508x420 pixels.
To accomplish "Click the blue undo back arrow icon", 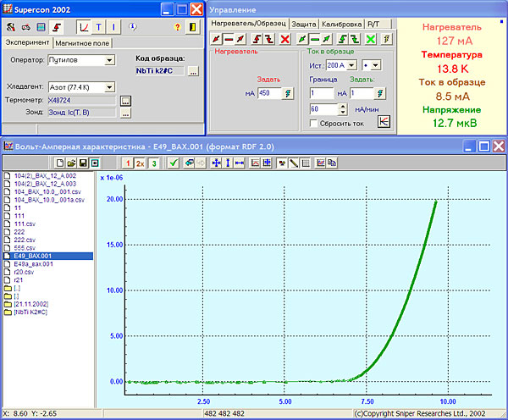I will click(x=189, y=163).
